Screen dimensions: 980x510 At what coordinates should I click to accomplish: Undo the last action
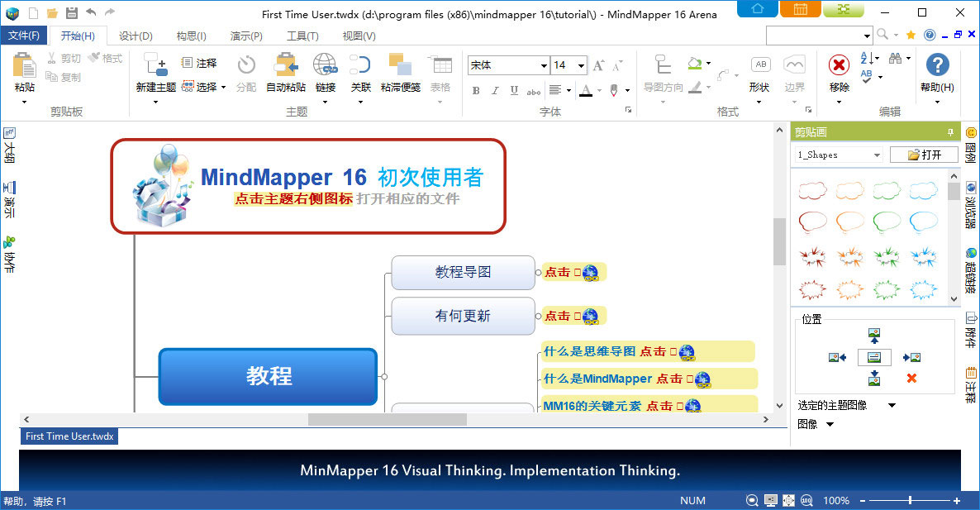(x=91, y=12)
